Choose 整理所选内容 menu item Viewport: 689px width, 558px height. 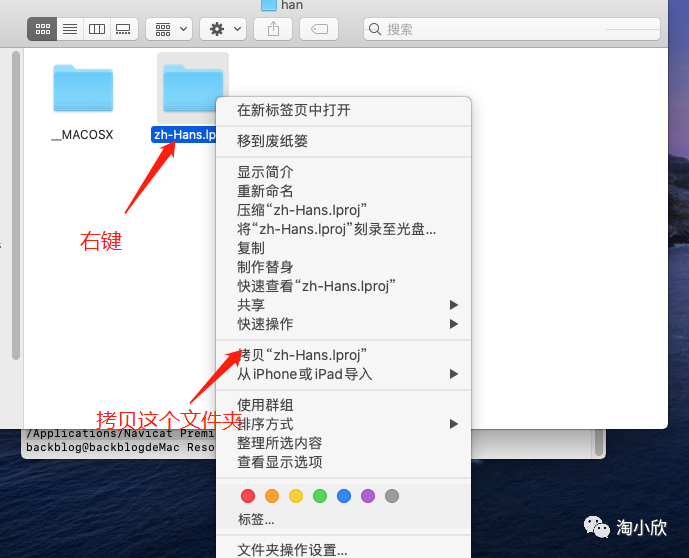tap(344, 443)
